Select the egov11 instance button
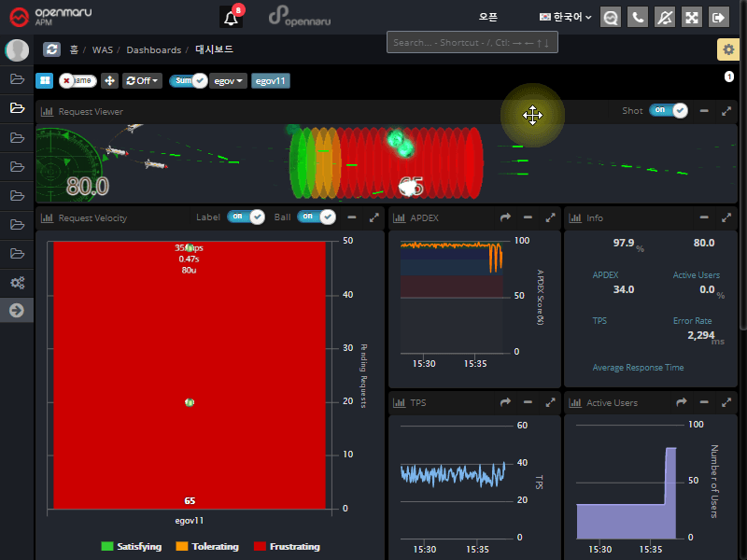The image size is (747, 560). point(271,81)
